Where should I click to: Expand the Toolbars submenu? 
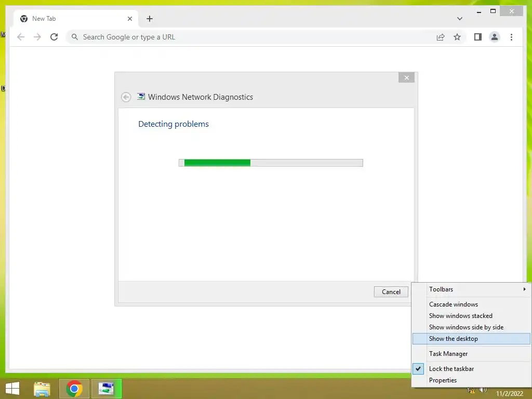click(471, 289)
